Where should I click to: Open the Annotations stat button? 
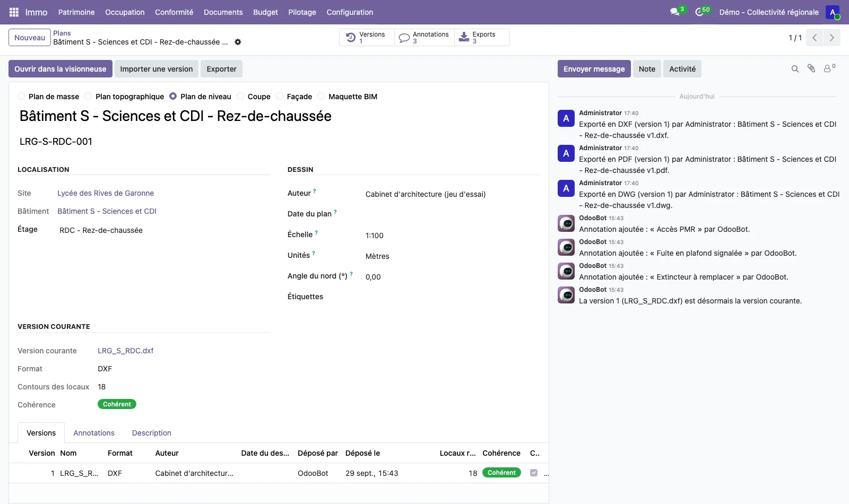424,38
